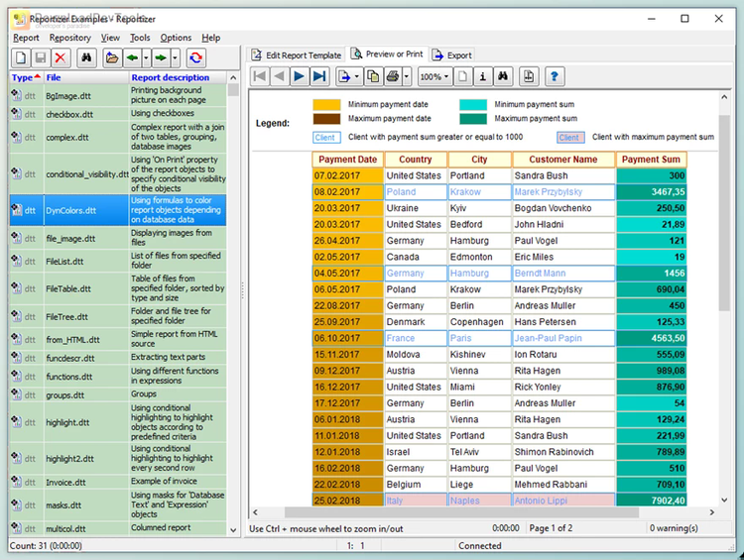Click the blue question mark help icon

coord(554,76)
